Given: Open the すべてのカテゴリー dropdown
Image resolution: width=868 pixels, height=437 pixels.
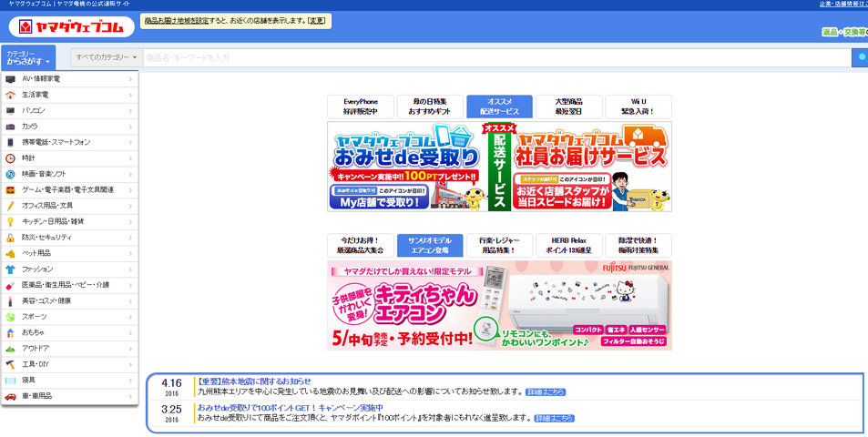Looking at the screenshot, I should 107,57.
